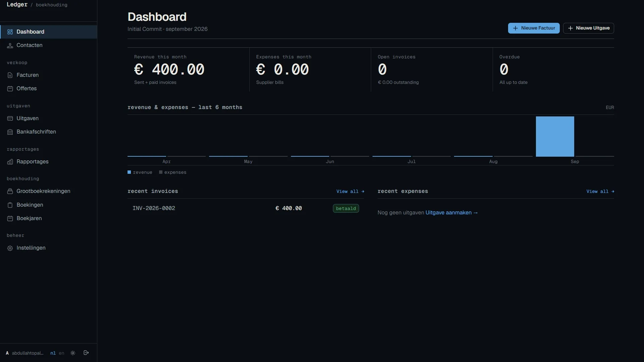Click the Uitgave aanmaken link
This screenshot has width=644, height=362.
click(x=451, y=213)
